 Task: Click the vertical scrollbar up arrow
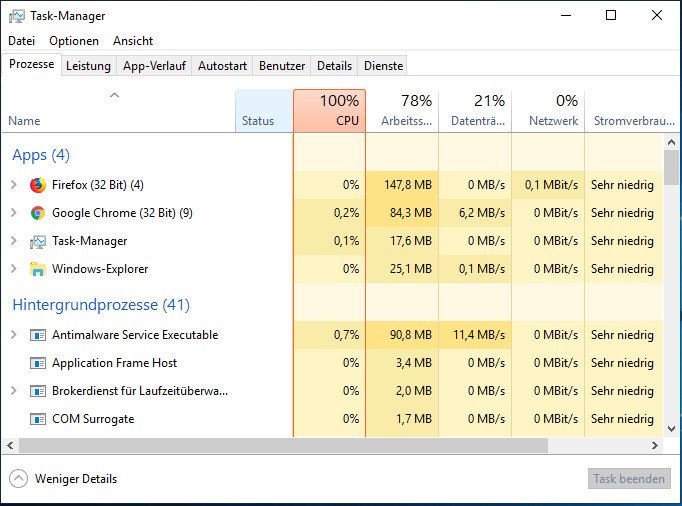(671, 142)
